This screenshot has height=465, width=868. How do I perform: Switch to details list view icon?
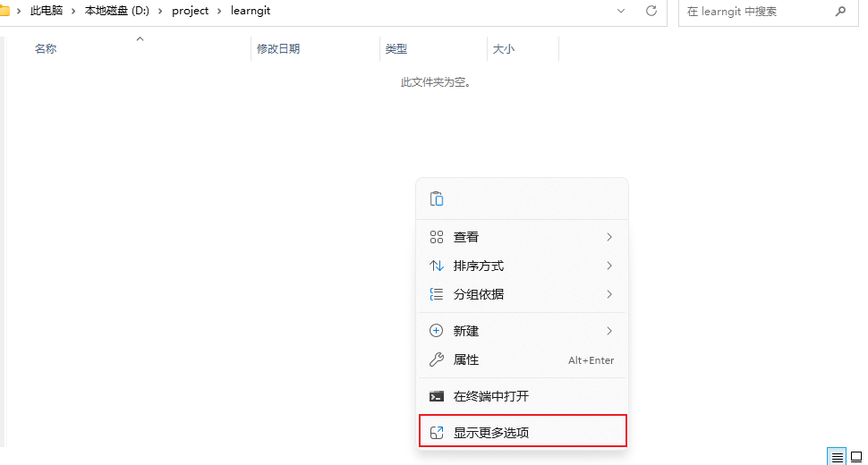[x=837, y=457]
